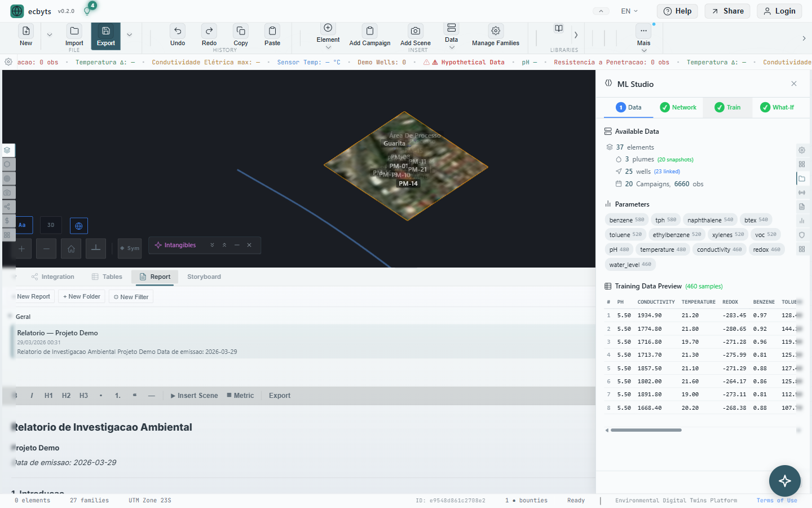Click the ticker settings gear icon
The height and width of the screenshot is (508, 812).
pyautogui.click(x=8, y=62)
